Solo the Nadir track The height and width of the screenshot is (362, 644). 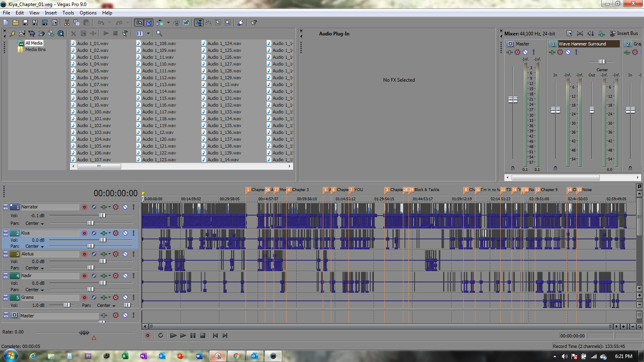[134, 276]
